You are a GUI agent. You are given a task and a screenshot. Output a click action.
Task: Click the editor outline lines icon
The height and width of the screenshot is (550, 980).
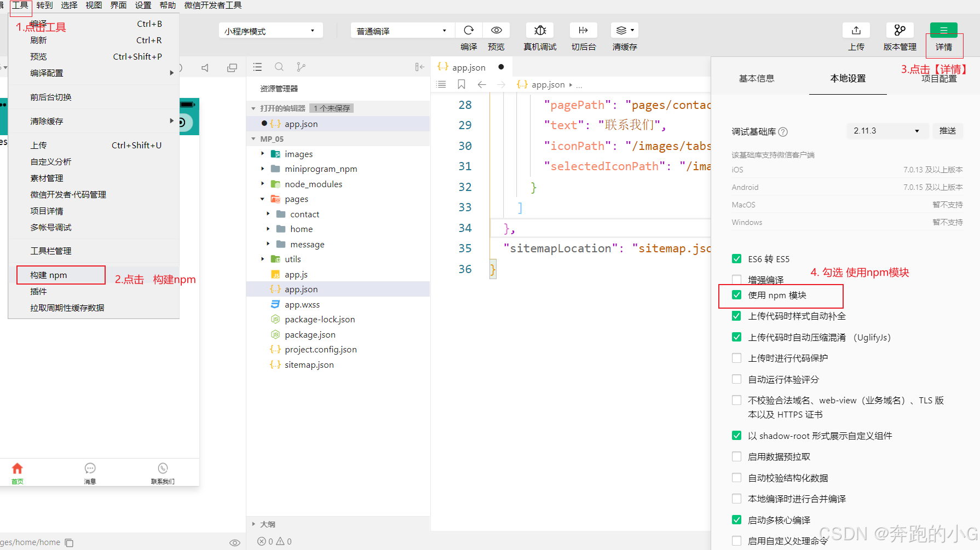coord(441,84)
